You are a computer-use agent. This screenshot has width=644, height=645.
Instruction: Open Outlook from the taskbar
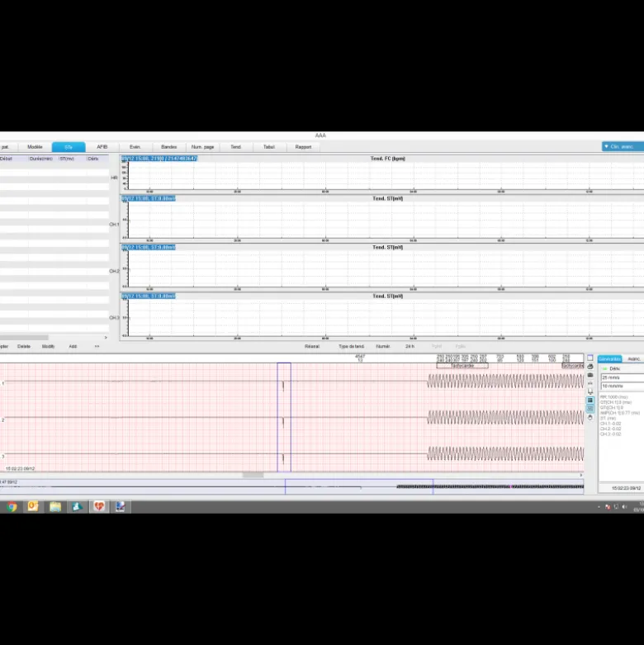point(33,507)
